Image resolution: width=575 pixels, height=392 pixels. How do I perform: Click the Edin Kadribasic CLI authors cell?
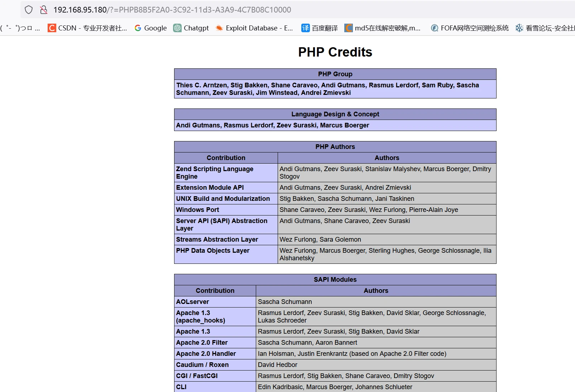click(x=376, y=387)
